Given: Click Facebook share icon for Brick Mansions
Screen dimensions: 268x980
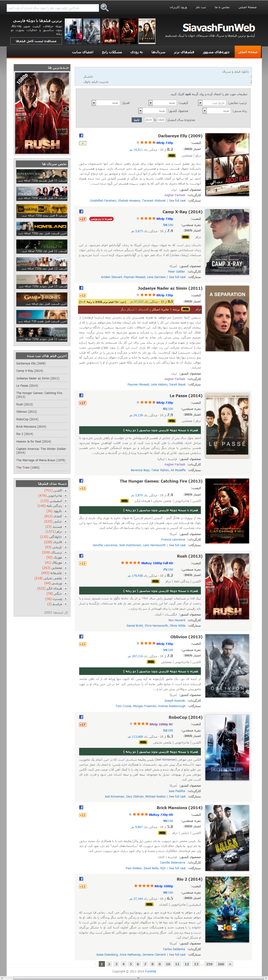Looking at the screenshot, I should coord(81,807).
